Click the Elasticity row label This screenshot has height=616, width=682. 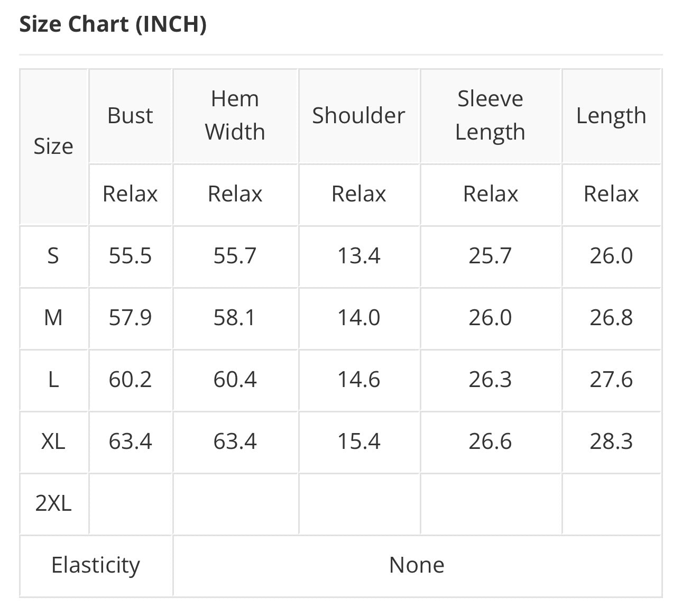(x=96, y=565)
